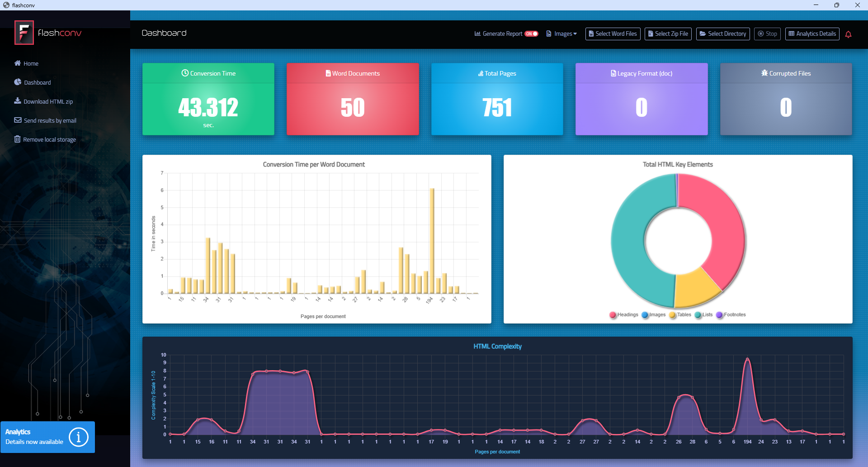Click the notification bell icon

(x=848, y=34)
